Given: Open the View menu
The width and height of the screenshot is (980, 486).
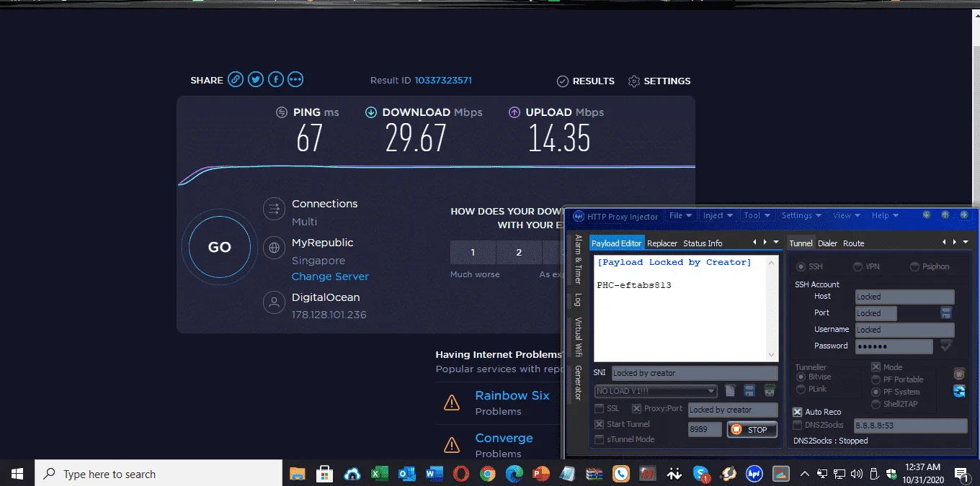Looking at the screenshot, I should (847, 215).
